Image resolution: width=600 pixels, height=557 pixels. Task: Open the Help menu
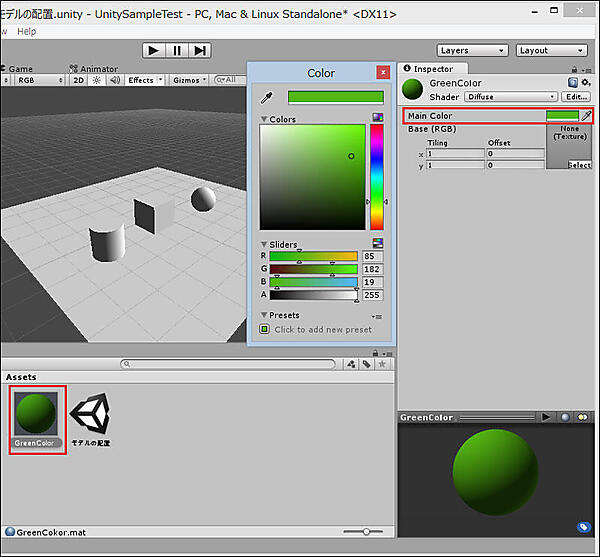(26, 31)
